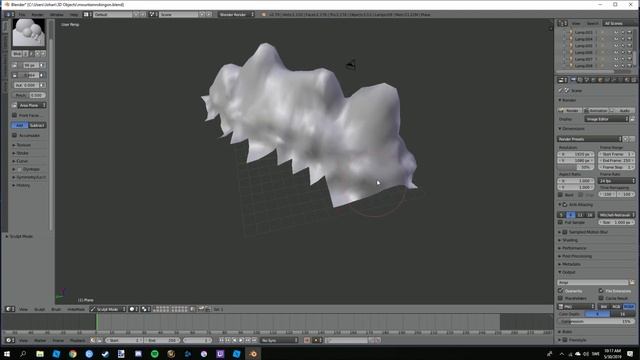
Task: Click the scene browse icon in top bar
Action: click(153, 14)
